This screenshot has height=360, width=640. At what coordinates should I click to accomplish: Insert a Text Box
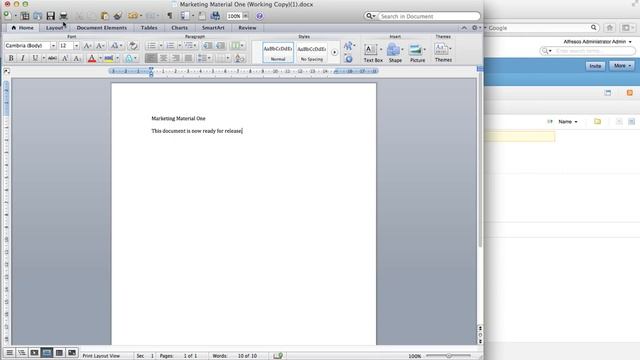[x=372, y=53]
